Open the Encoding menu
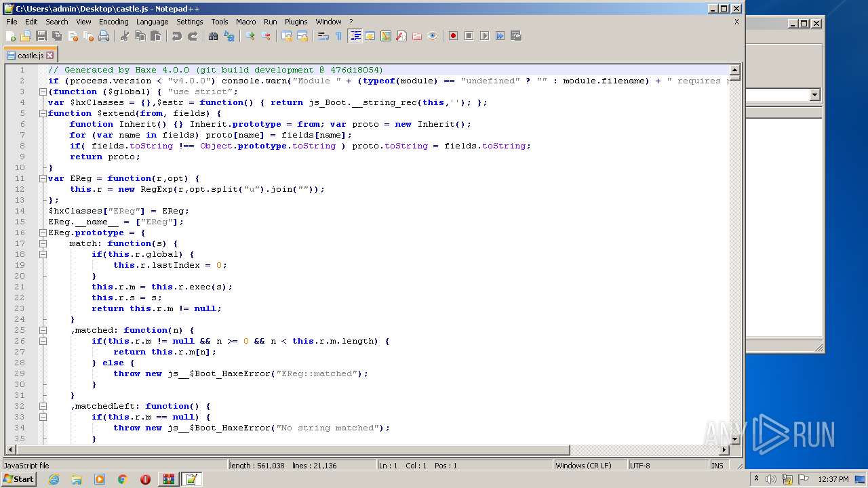 point(113,22)
